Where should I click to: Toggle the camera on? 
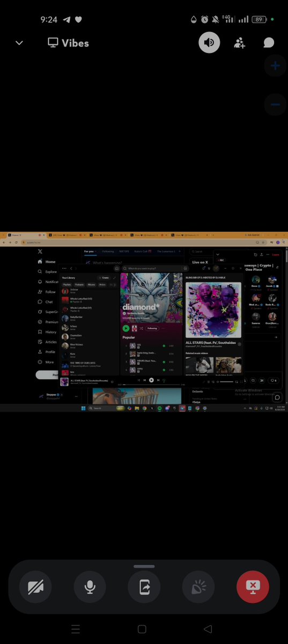click(x=36, y=587)
